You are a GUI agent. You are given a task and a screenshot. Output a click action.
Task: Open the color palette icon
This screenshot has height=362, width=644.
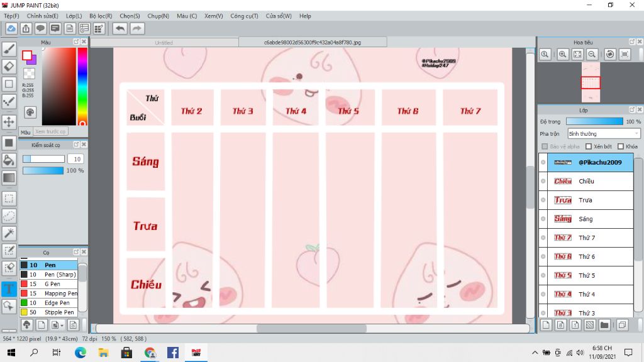click(30, 112)
